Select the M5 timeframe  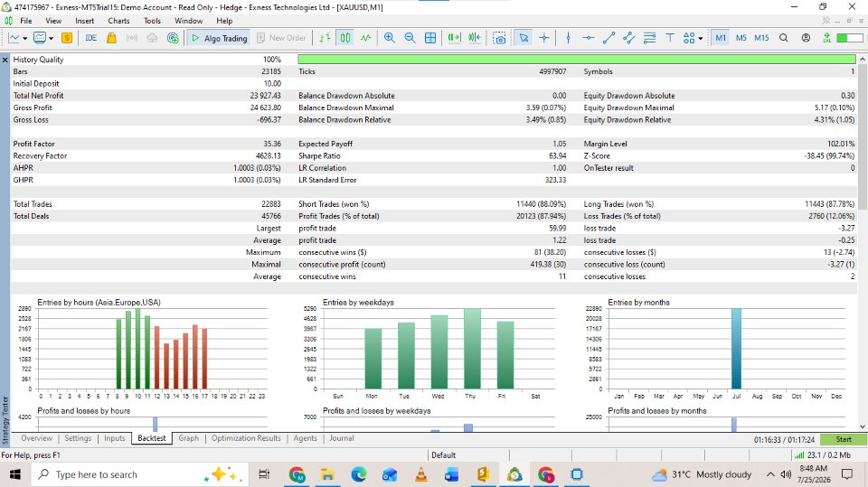click(741, 38)
